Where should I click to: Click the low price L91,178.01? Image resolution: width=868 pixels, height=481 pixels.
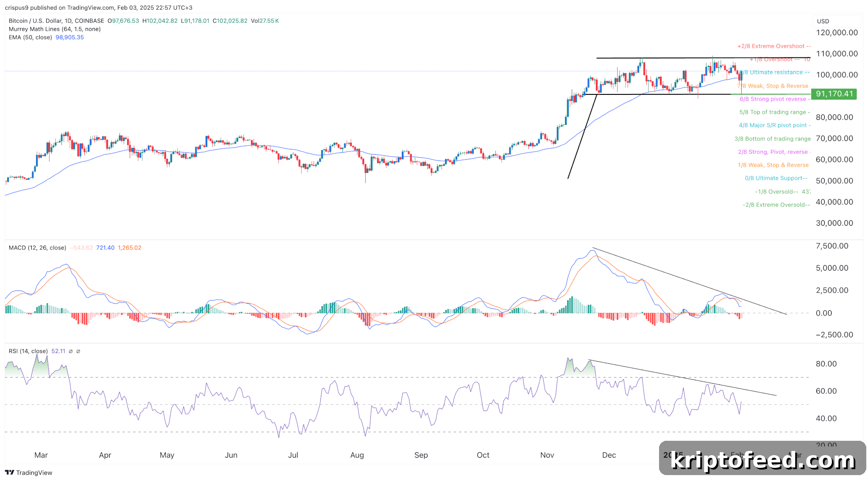(x=195, y=21)
